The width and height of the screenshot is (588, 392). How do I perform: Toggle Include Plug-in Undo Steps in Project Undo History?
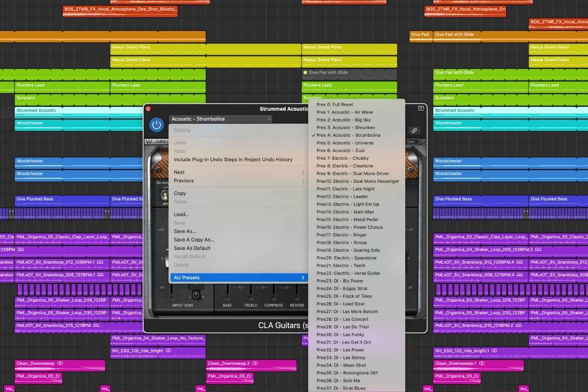238,160
